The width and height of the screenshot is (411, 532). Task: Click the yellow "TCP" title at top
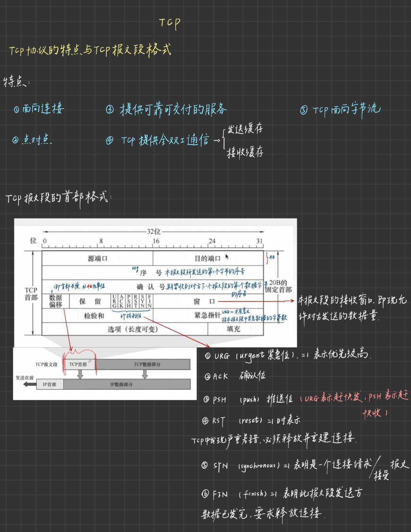tap(170, 23)
